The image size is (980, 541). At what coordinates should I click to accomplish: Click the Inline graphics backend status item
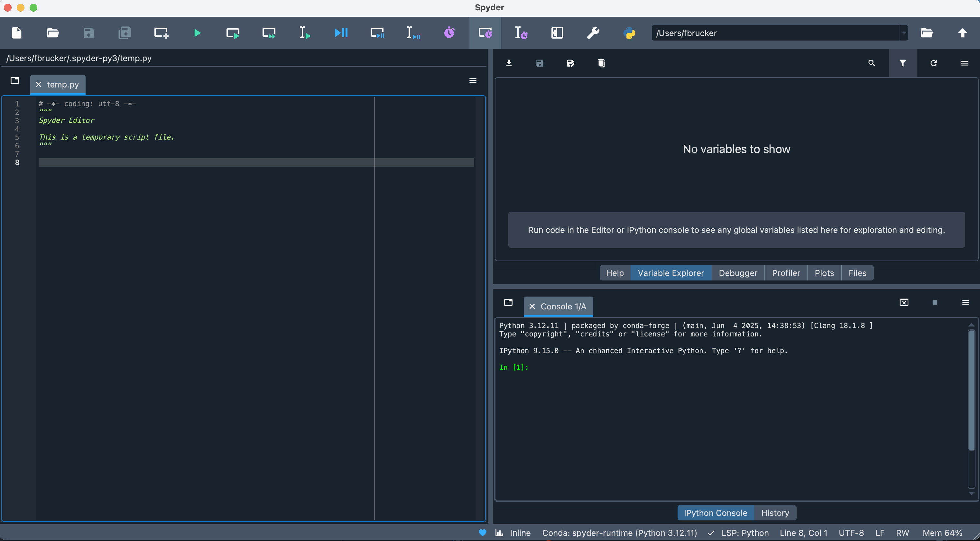click(x=513, y=533)
